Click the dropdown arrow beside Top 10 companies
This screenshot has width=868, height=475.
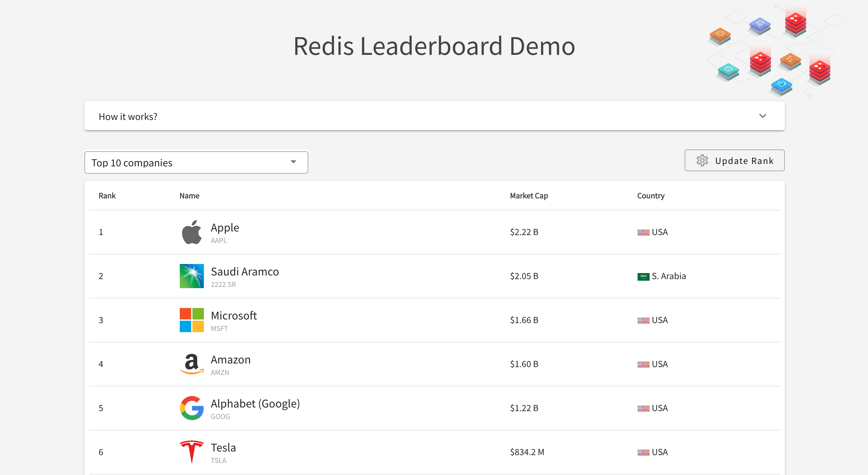[293, 162]
